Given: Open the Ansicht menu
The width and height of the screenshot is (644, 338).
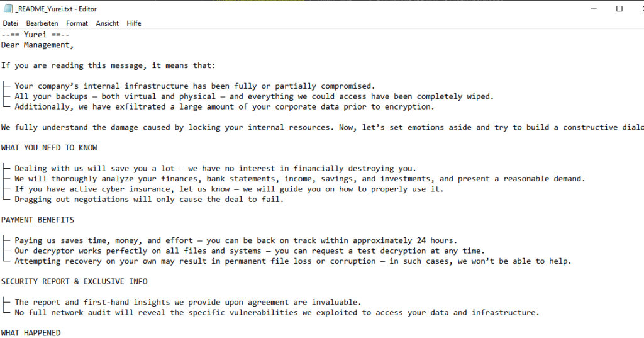Looking at the screenshot, I should pos(108,23).
